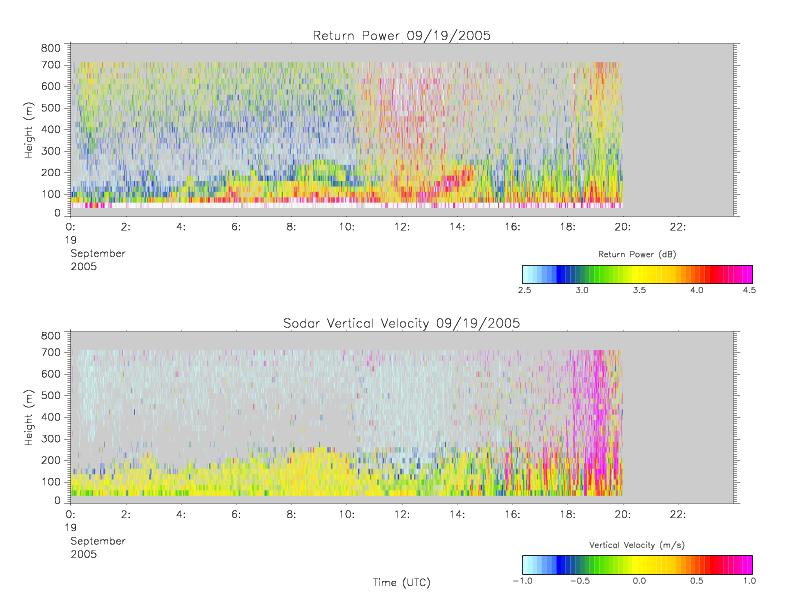
Task: Click the -1.0 tick on the velocity scale
Action: coord(523,581)
